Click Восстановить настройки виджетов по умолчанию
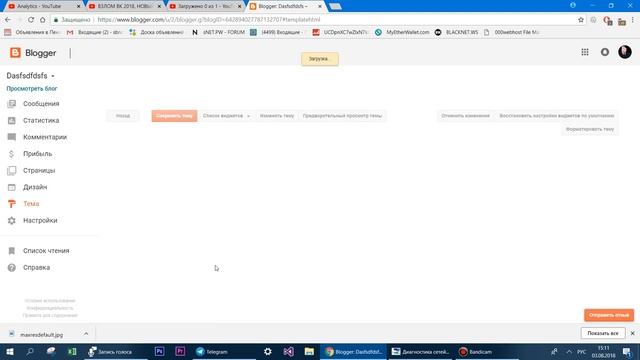 point(557,116)
